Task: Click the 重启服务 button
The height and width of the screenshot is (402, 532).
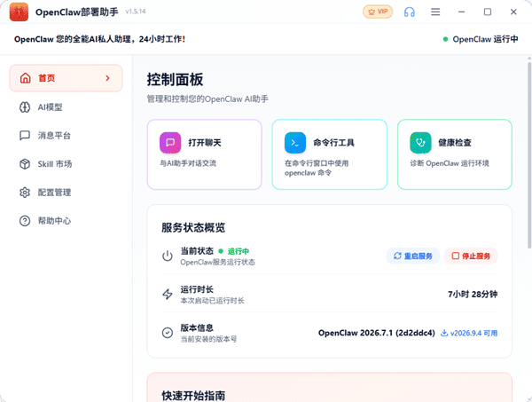Action: [413, 256]
